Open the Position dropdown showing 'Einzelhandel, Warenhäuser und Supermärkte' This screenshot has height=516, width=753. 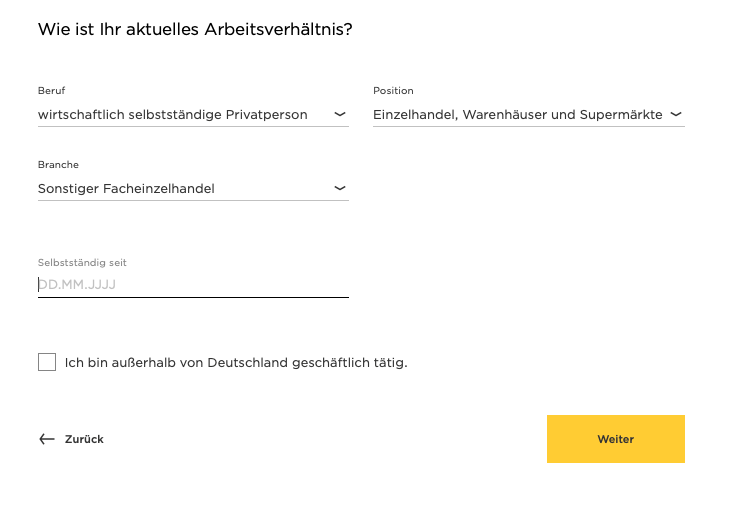tap(529, 115)
